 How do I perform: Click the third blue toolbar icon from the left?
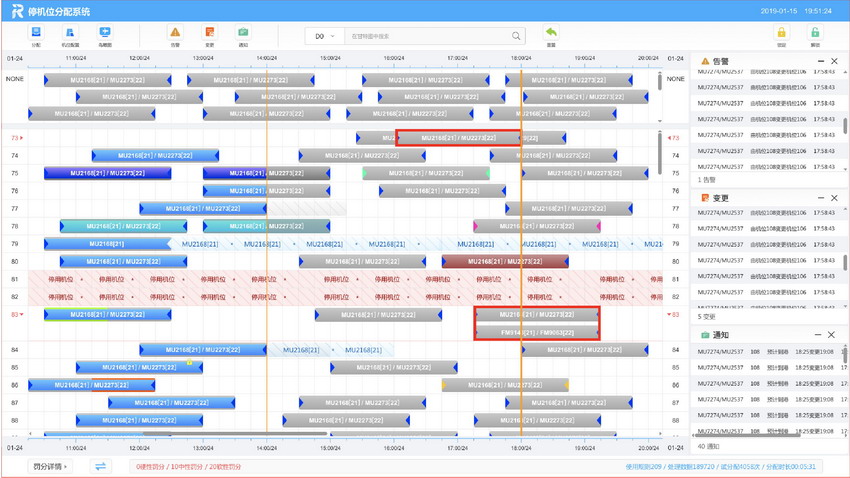[105, 35]
